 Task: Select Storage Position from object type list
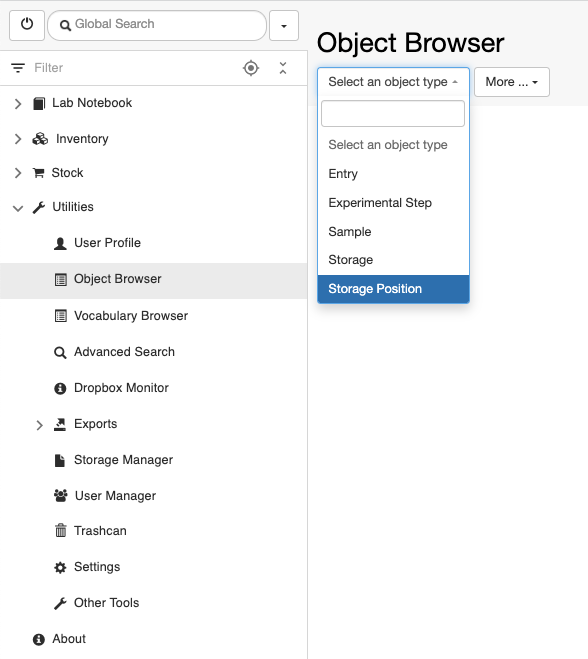point(393,289)
